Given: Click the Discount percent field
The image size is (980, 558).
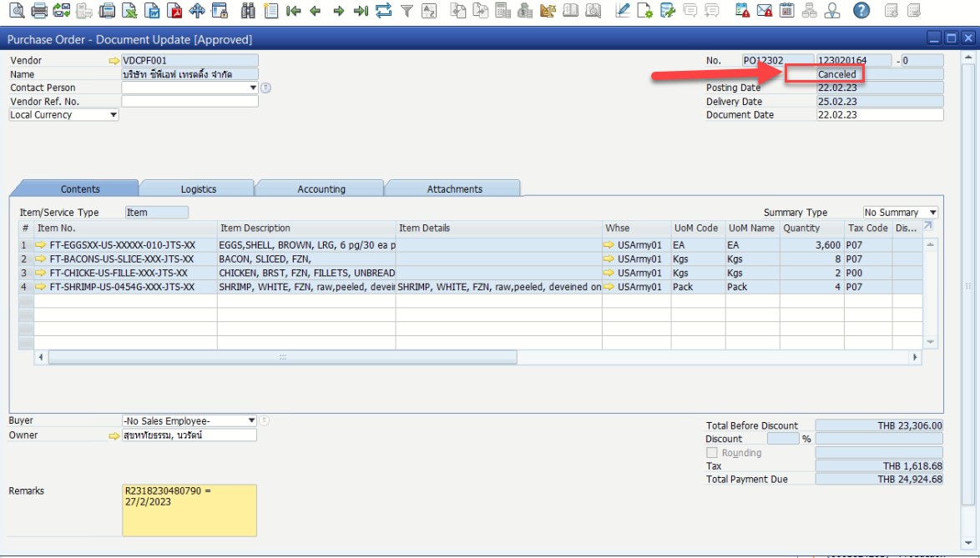Looking at the screenshot, I should pyautogui.click(x=783, y=439).
